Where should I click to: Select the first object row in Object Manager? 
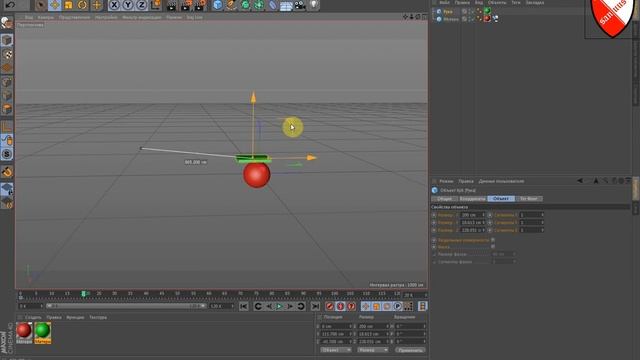pyautogui.click(x=447, y=11)
